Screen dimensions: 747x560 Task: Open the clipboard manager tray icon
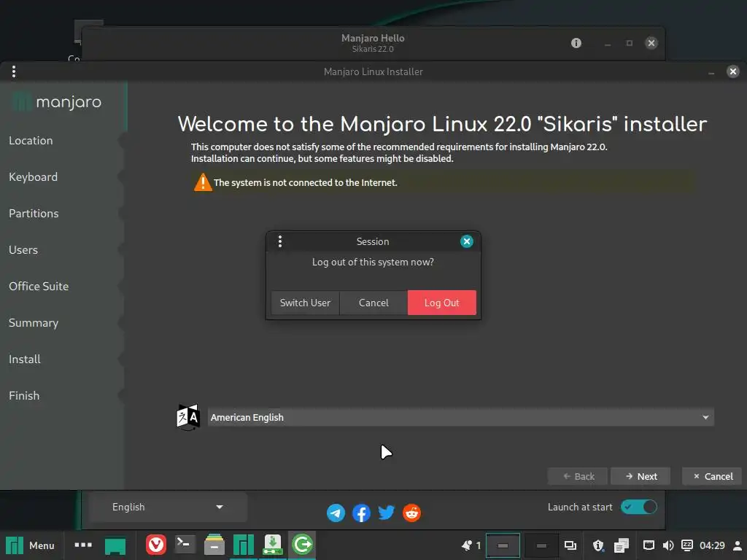[x=622, y=545]
